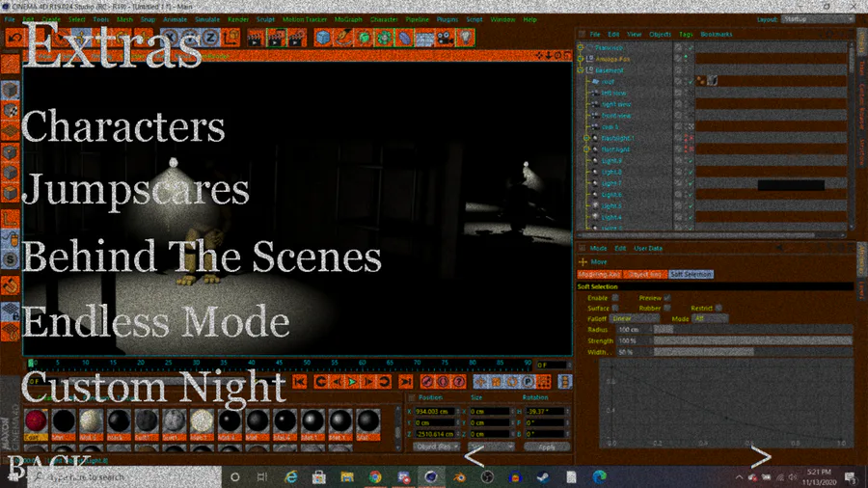Open Object (Rel) coordinate dropdown
The image size is (868, 488).
point(436,447)
